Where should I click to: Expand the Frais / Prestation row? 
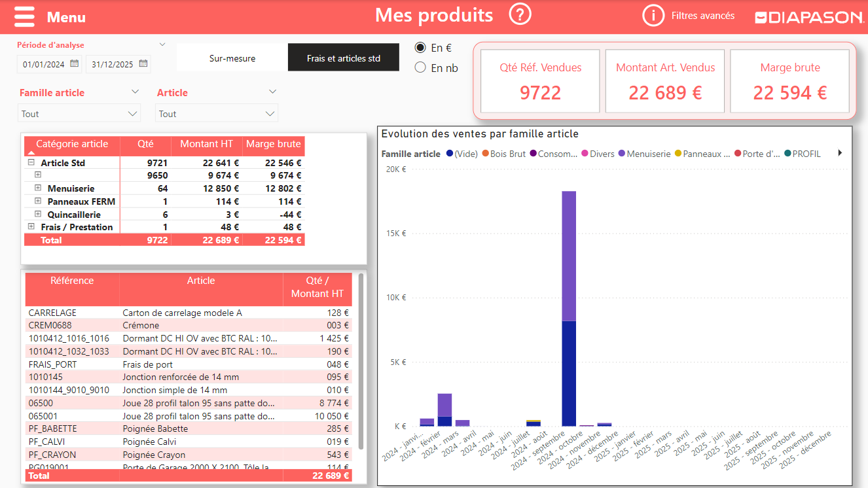pos(31,226)
